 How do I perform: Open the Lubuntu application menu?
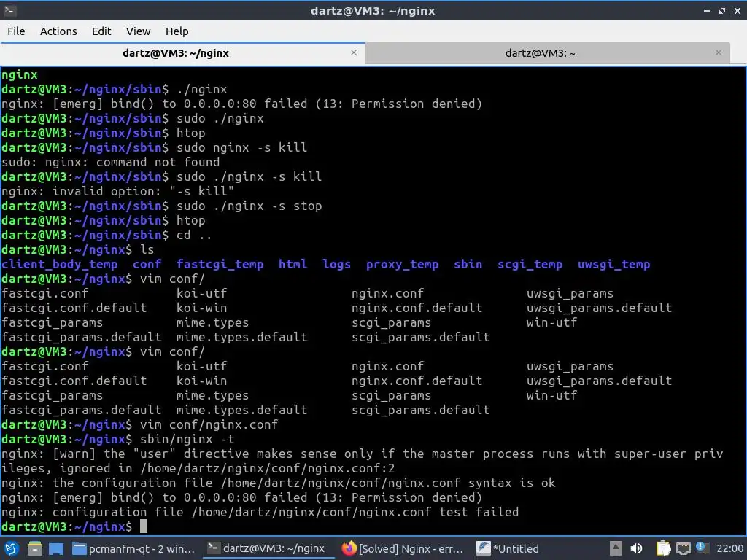[x=12, y=548]
